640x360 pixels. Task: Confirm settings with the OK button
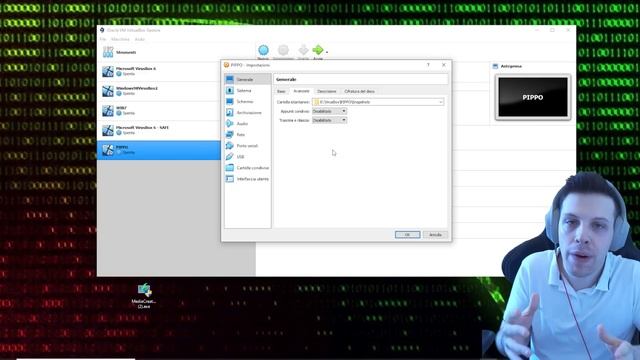tap(407, 235)
